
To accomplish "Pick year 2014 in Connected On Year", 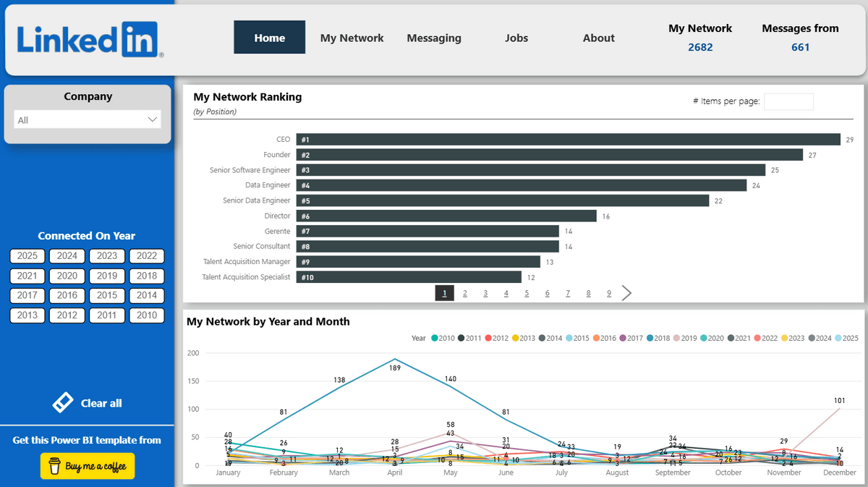I will pos(147,295).
